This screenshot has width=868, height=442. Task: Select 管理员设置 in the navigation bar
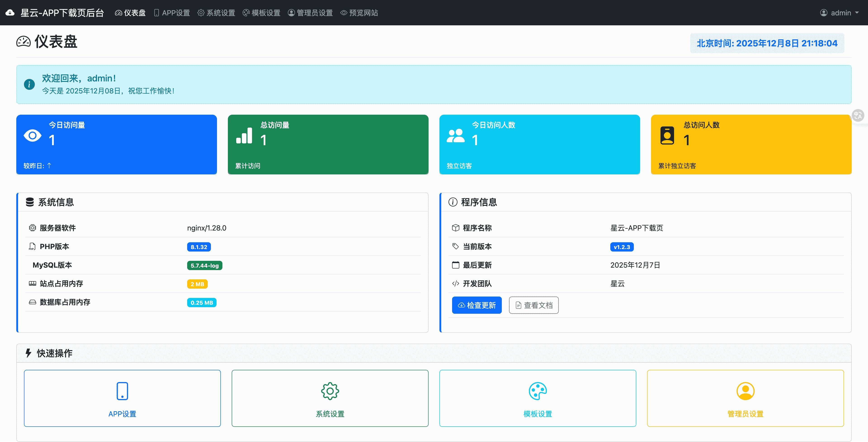310,13
